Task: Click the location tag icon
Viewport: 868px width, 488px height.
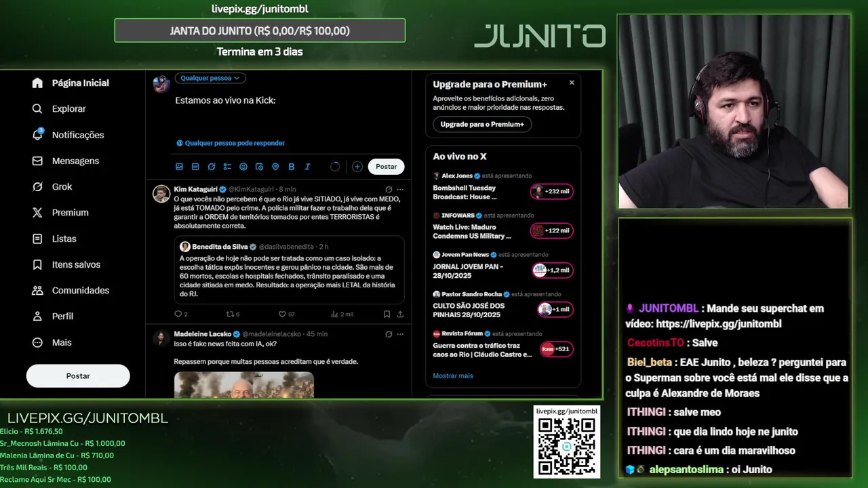Action: coord(275,167)
